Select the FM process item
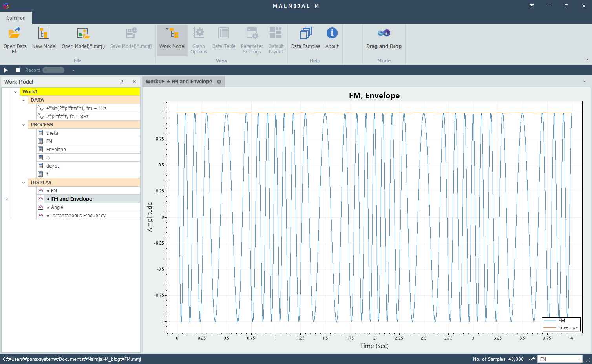 pyautogui.click(x=88, y=141)
